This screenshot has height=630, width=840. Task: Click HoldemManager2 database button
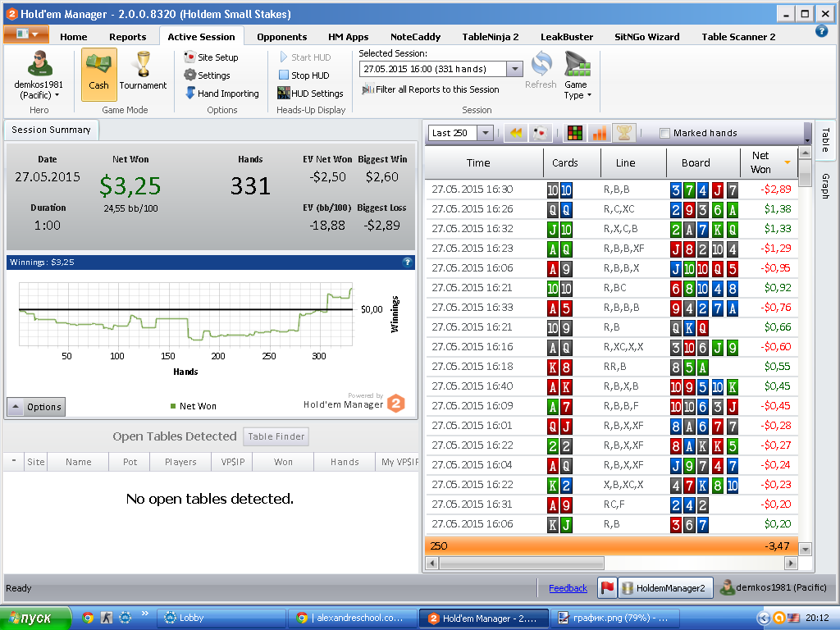point(665,587)
